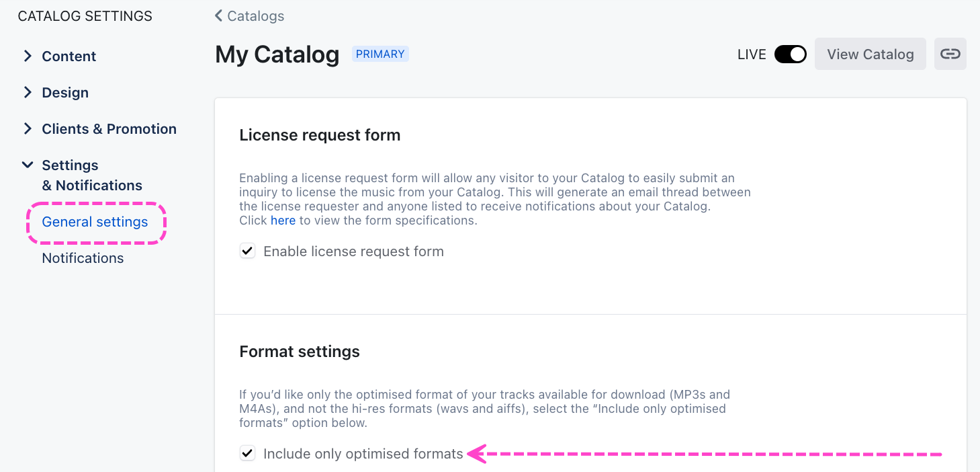The height and width of the screenshot is (472, 980).
Task: Click the "here" form specifications link
Action: [x=283, y=221]
